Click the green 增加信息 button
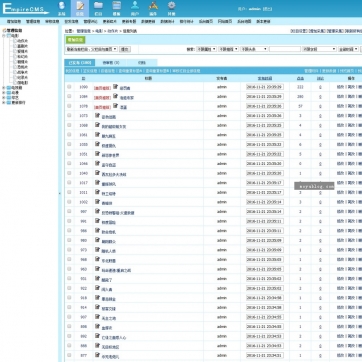 (x=75, y=40)
